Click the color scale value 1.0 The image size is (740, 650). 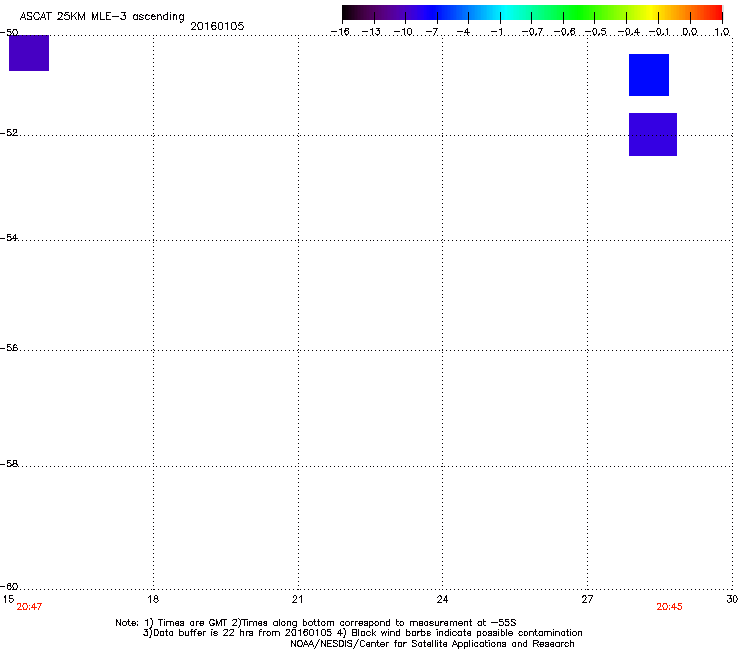(722, 32)
